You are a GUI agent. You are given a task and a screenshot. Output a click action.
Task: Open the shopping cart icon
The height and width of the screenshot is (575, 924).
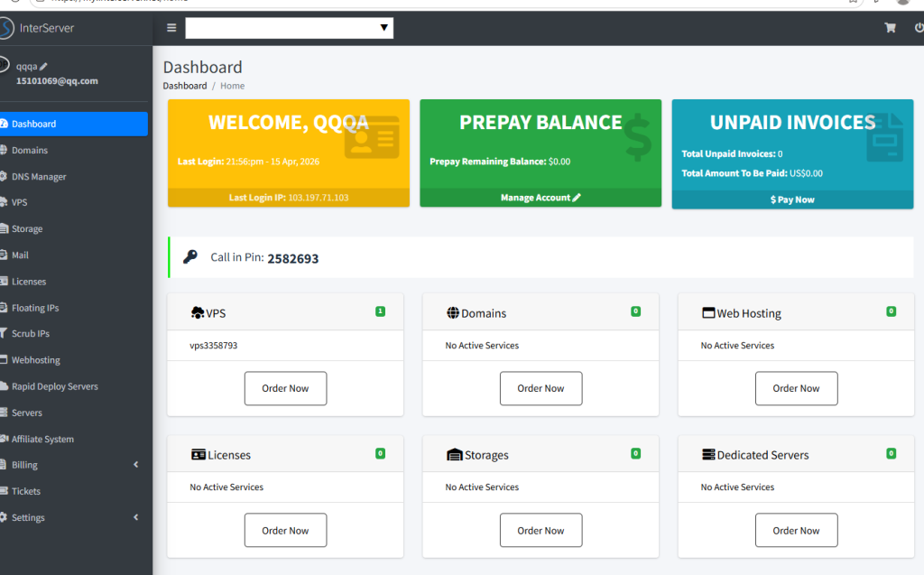[x=891, y=28]
